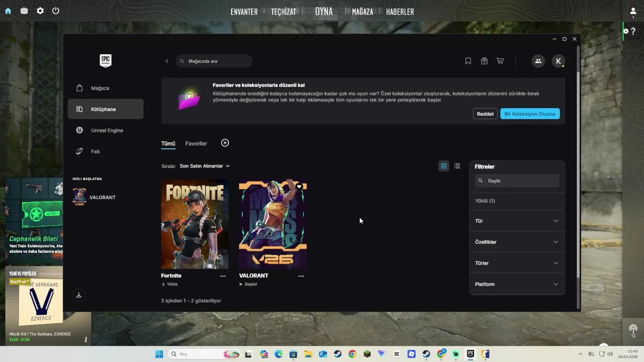This screenshot has width=644, height=362.
Task: Open the ENVANTER tab in the game menu
Action: click(x=244, y=12)
